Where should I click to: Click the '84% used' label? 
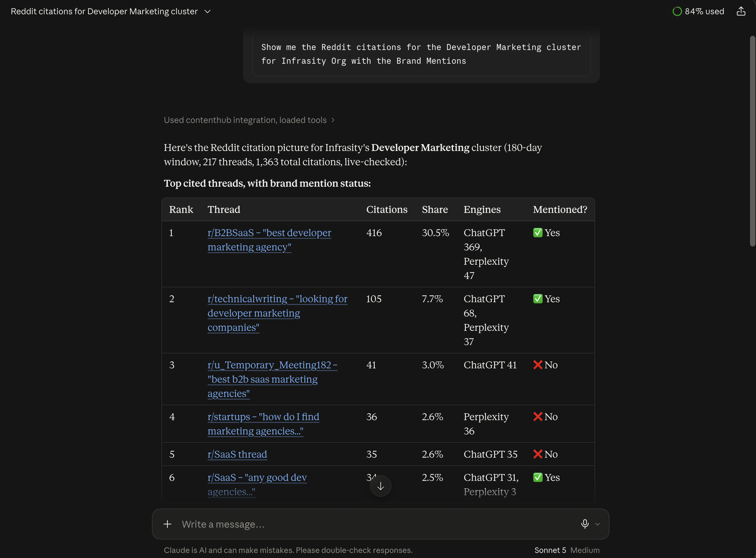(704, 12)
